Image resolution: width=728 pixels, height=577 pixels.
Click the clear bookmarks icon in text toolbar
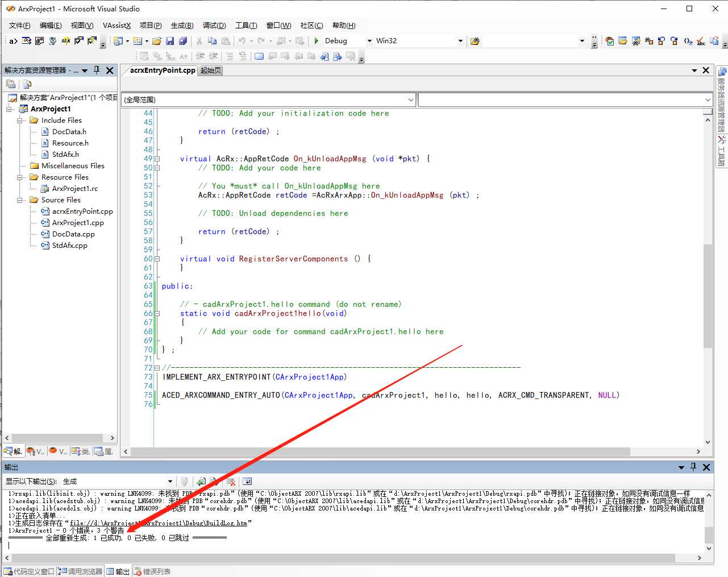tap(351, 56)
